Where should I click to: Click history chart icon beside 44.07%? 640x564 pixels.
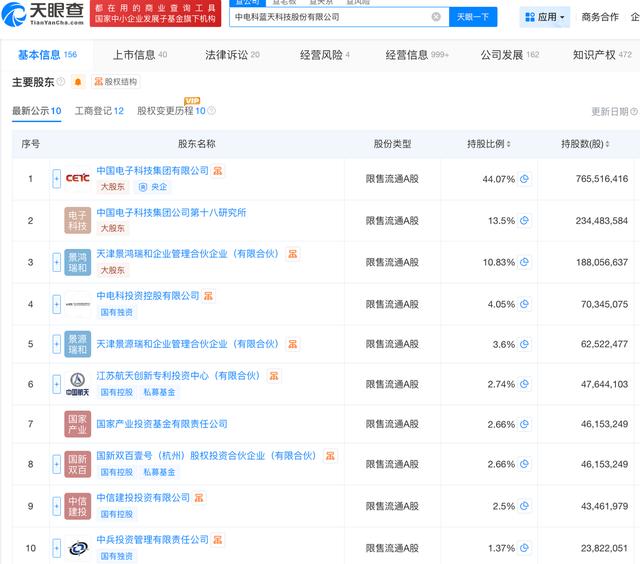(x=524, y=179)
